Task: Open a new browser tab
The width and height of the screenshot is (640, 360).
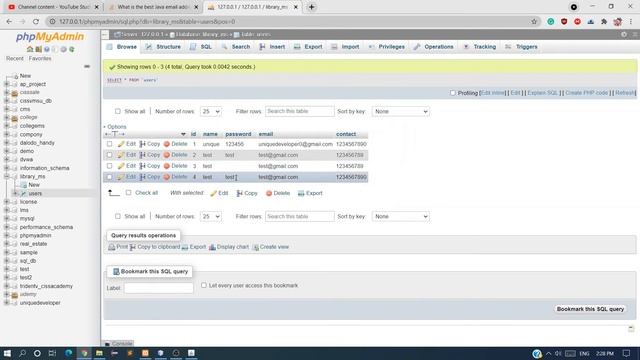Action: tap(311, 7)
